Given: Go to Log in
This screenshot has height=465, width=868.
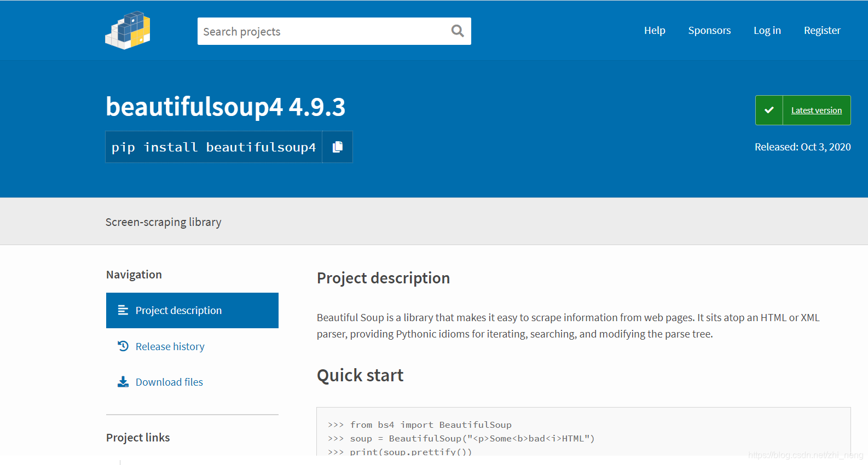Looking at the screenshot, I should tap(767, 31).
